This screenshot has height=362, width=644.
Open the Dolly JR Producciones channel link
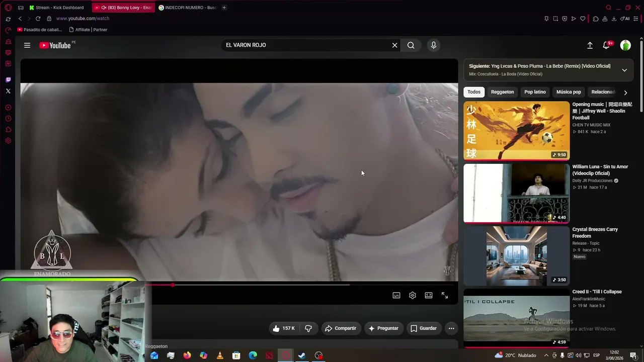pos(592,180)
